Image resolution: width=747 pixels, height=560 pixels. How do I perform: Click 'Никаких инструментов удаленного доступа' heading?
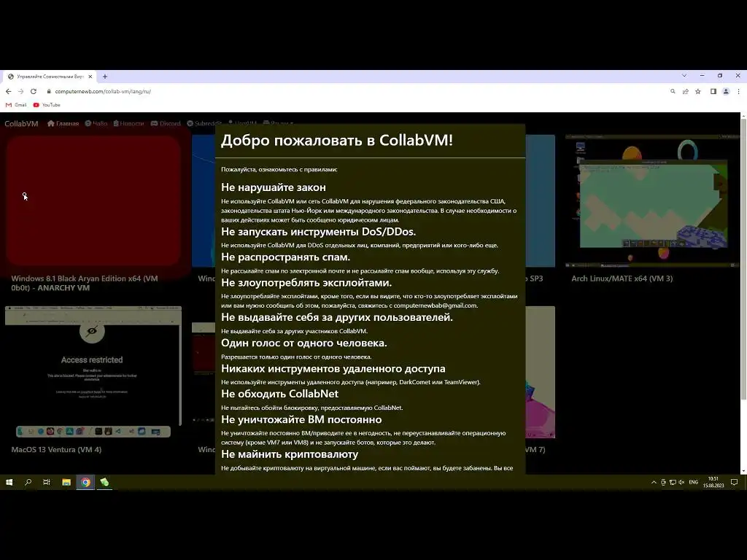(333, 368)
